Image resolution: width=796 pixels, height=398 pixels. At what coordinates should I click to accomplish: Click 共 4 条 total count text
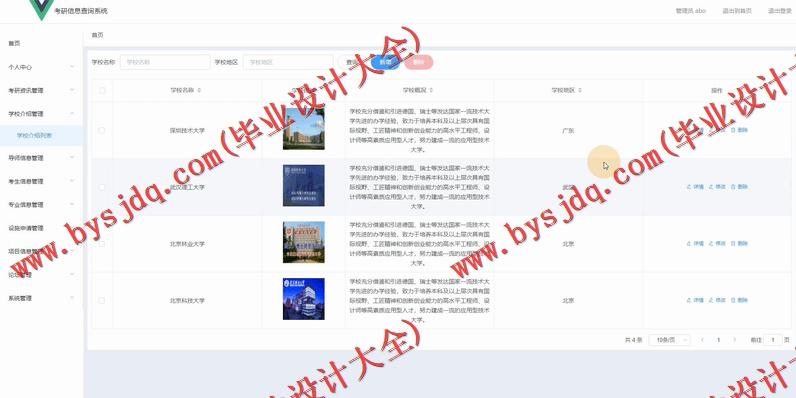(634, 340)
